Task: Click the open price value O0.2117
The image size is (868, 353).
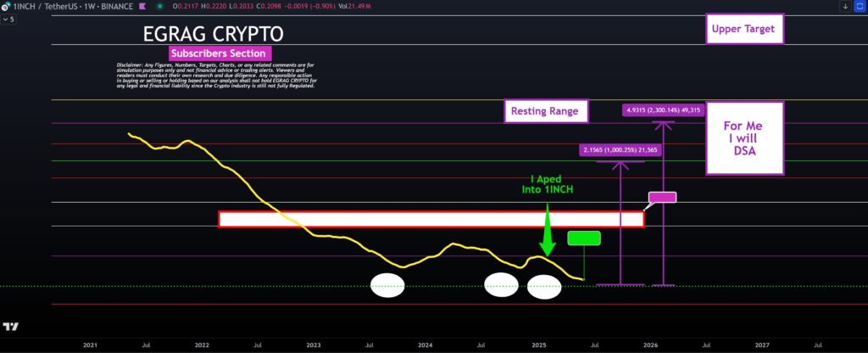Action: [x=186, y=6]
